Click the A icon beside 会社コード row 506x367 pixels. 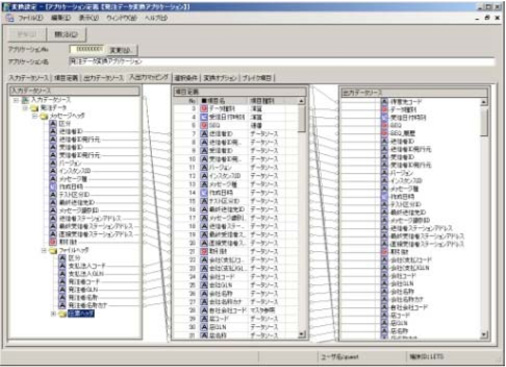[204, 277]
